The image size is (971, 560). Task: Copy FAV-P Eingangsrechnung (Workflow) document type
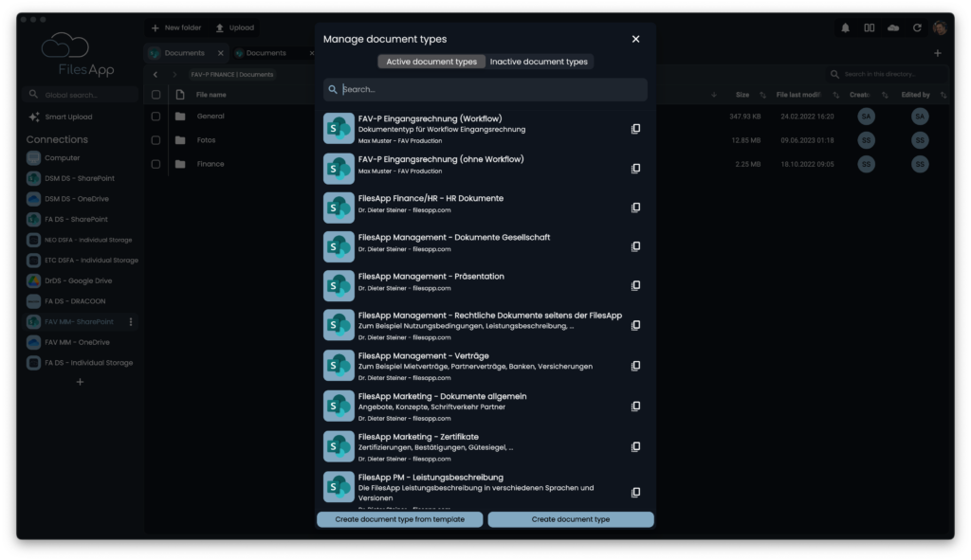pos(635,129)
